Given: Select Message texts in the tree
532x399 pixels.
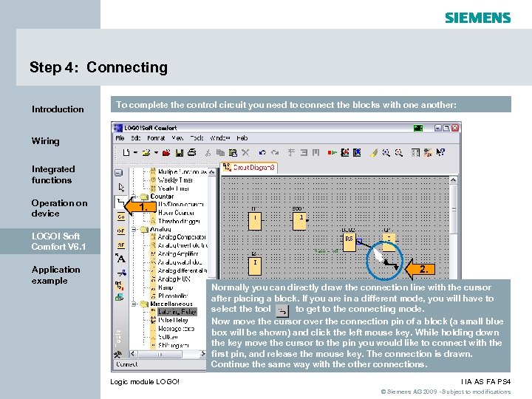Looking at the screenshot, I should coord(176,329).
